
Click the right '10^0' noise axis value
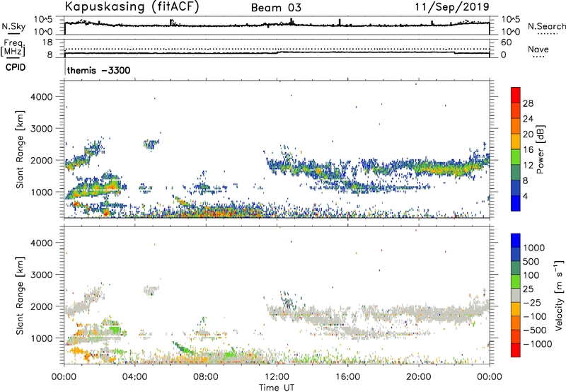click(x=510, y=32)
